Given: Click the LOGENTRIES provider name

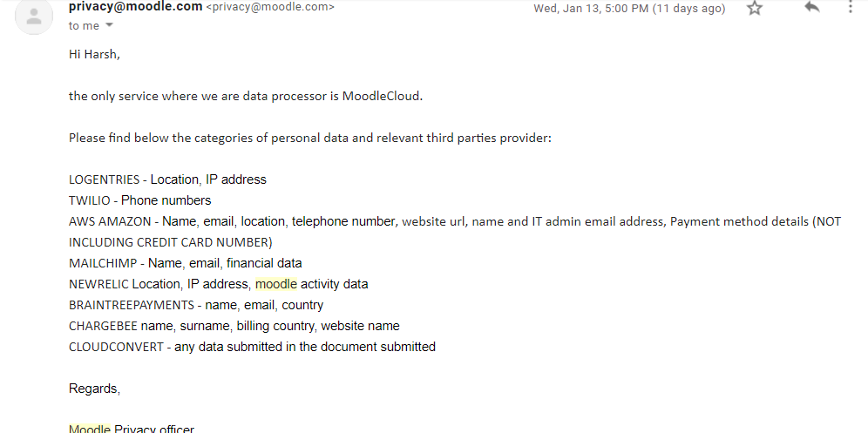Looking at the screenshot, I should (x=104, y=179).
